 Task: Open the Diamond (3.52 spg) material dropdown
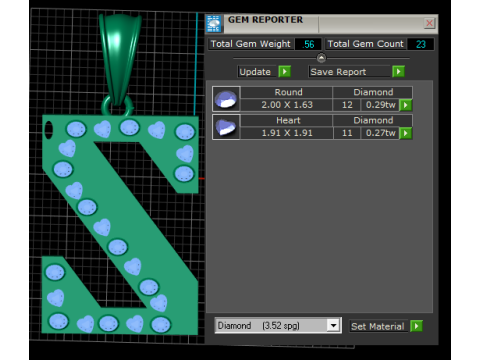pyautogui.click(x=333, y=325)
